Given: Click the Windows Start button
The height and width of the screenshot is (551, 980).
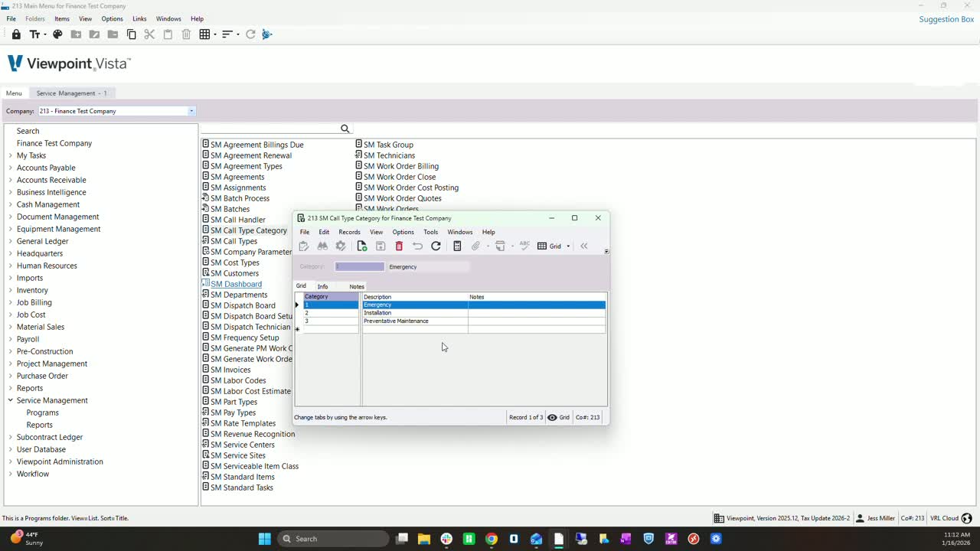Looking at the screenshot, I should coord(265,539).
